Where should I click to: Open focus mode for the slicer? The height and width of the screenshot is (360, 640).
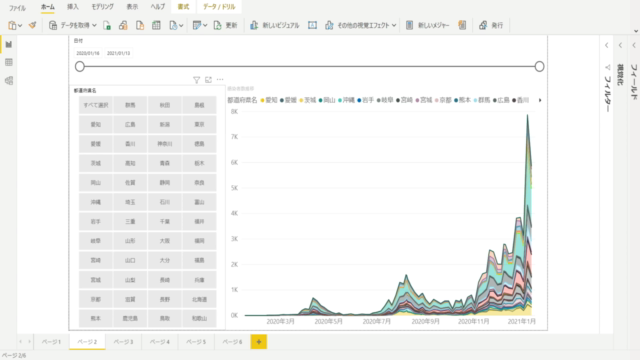coord(208,80)
